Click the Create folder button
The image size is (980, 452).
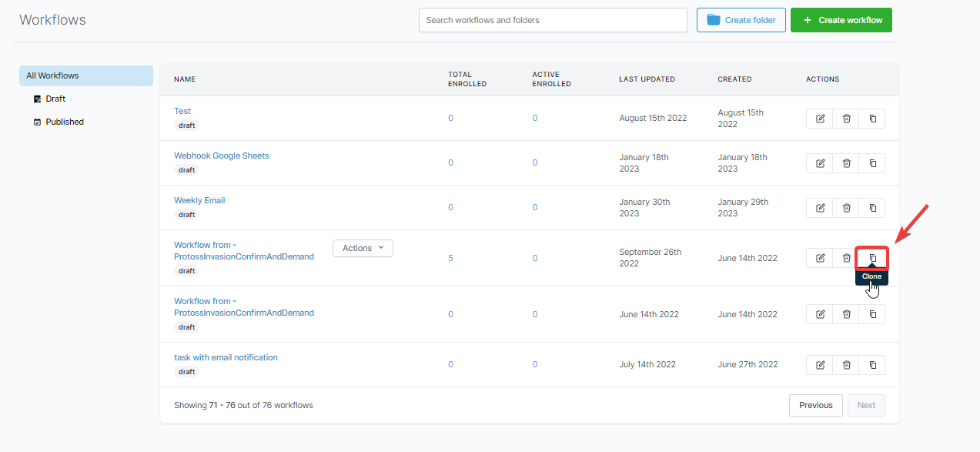[741, 20]
